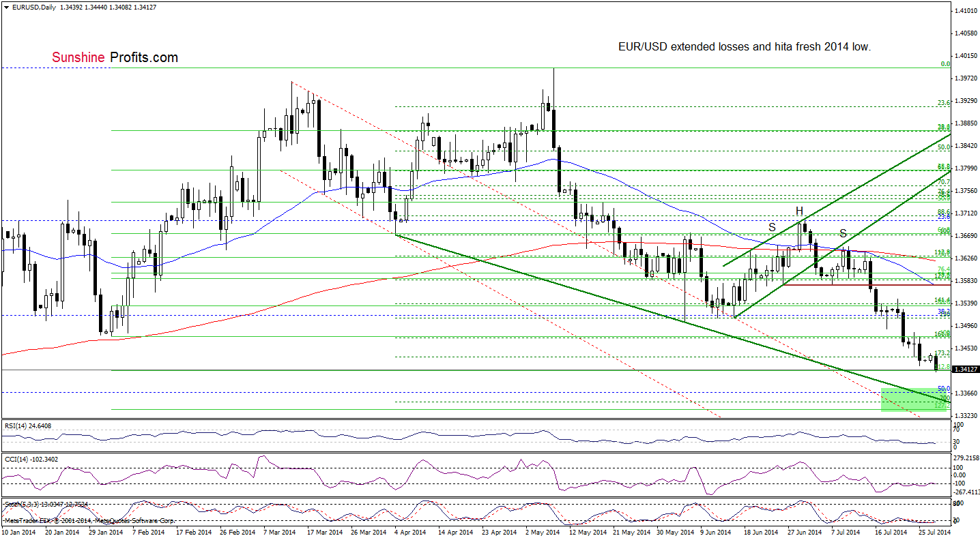Click the 27 Jun 2014 date label
The height and width of the screenshot is (538, 980).
click(803, 532)
